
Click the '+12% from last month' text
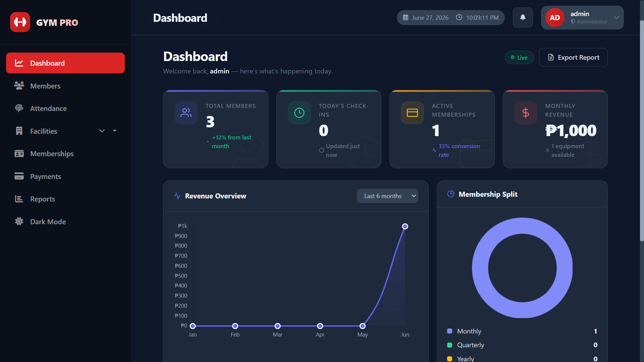coord(231,142)
